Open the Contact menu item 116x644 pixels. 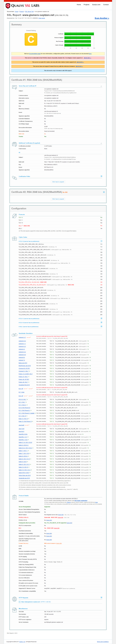point(106,5)
